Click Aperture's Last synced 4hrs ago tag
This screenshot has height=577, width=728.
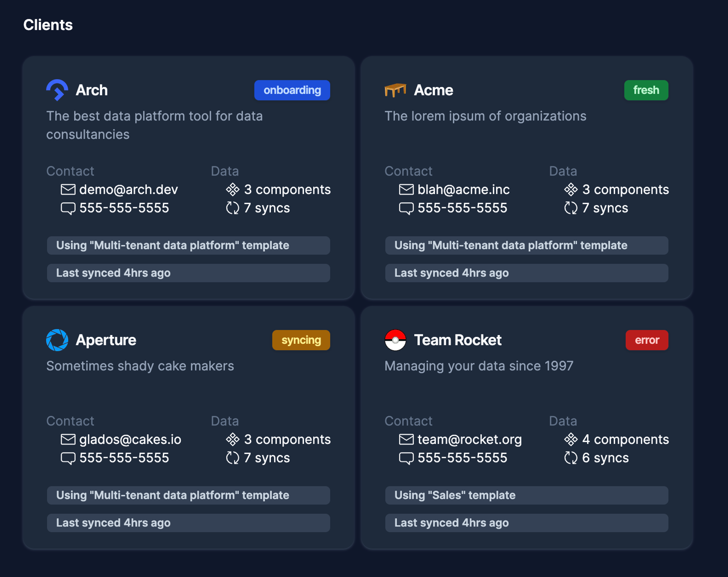click(x=189, y=523)
